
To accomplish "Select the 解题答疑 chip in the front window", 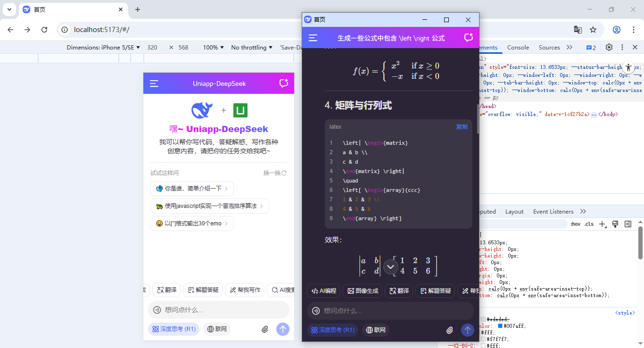I will (435, 291).
